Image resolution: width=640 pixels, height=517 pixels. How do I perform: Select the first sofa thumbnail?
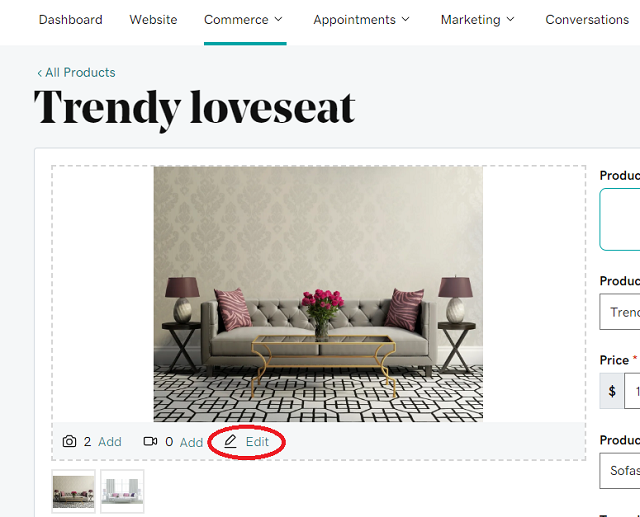[73, 491]
